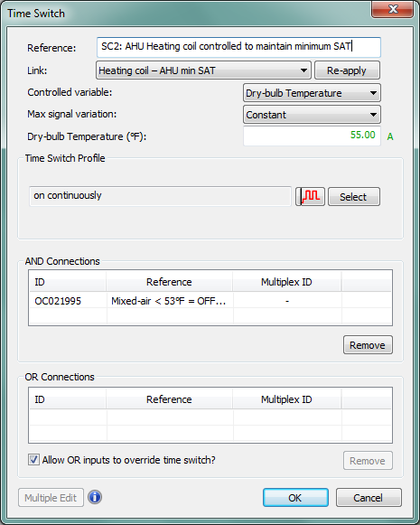420x525 pixels.
Task: Expand the Controlled variable dropdown
Action: tap(312, 93)
